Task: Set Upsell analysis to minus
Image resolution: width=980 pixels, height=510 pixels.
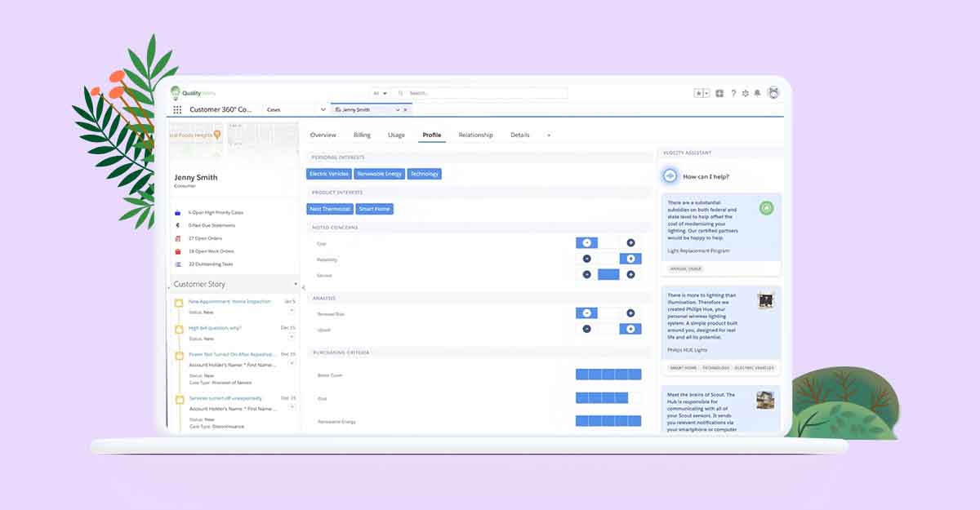Action: pyautogui.click(x=586, y=329)
